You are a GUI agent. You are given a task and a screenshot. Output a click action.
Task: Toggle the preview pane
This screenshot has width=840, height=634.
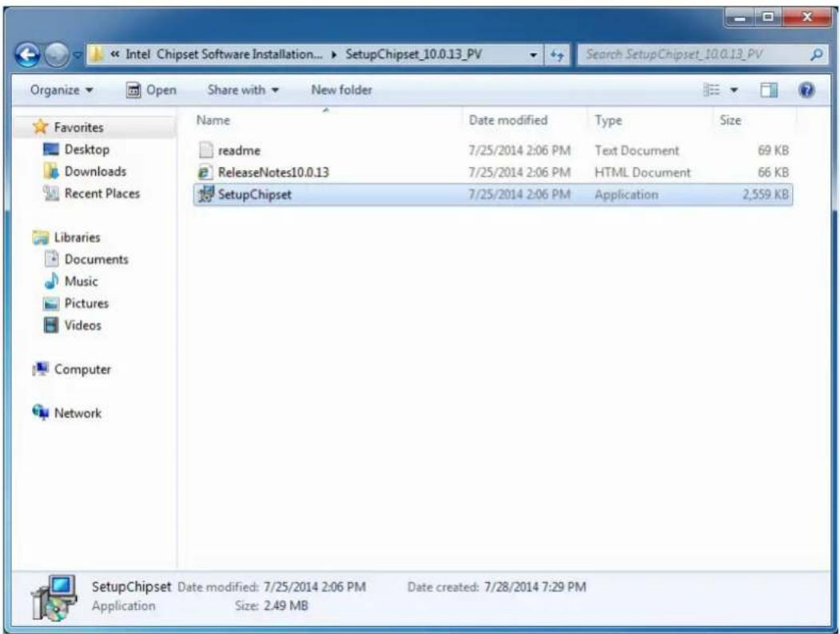(769, 90)
